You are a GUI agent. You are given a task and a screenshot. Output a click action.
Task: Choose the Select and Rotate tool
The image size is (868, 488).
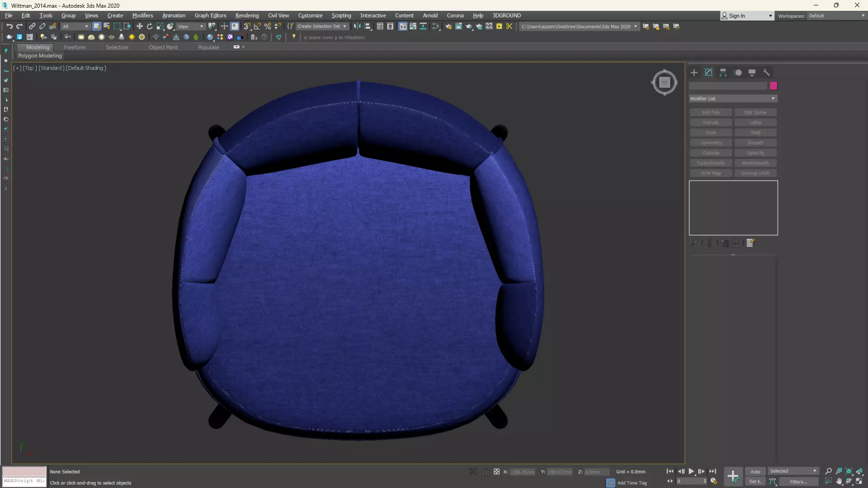[x=150, y=26]
